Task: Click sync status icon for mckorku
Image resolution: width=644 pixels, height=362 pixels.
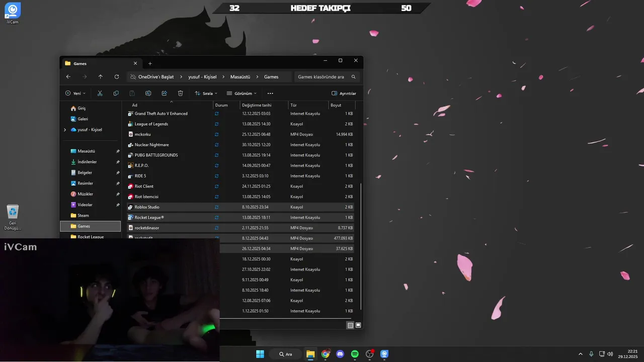Action: coord(217,134)
